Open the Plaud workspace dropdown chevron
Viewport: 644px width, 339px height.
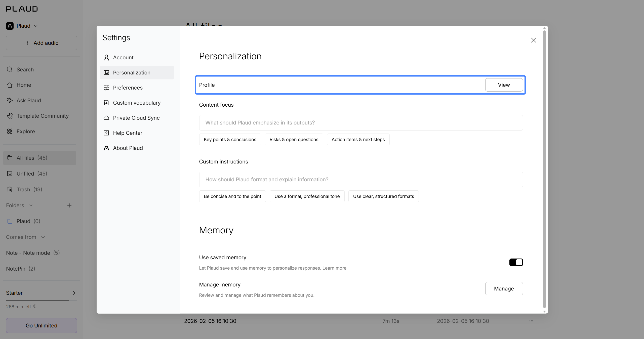point(36,26)
